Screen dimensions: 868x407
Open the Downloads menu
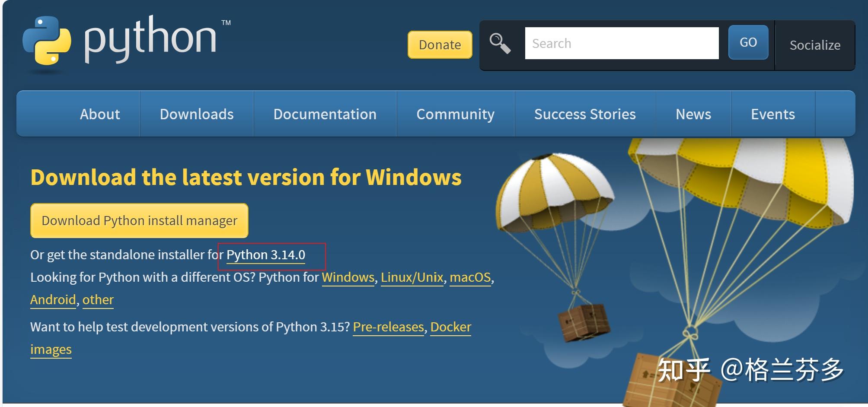tap(197, 114)
